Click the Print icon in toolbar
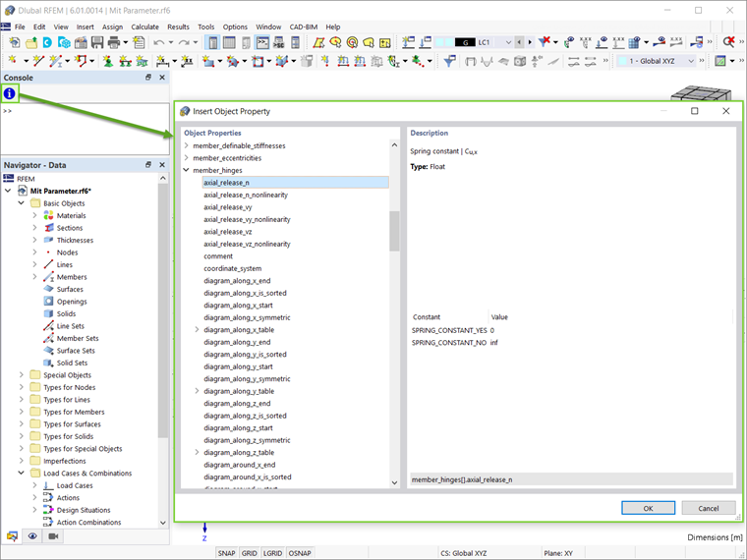747x560 pixels. point(114,43)
